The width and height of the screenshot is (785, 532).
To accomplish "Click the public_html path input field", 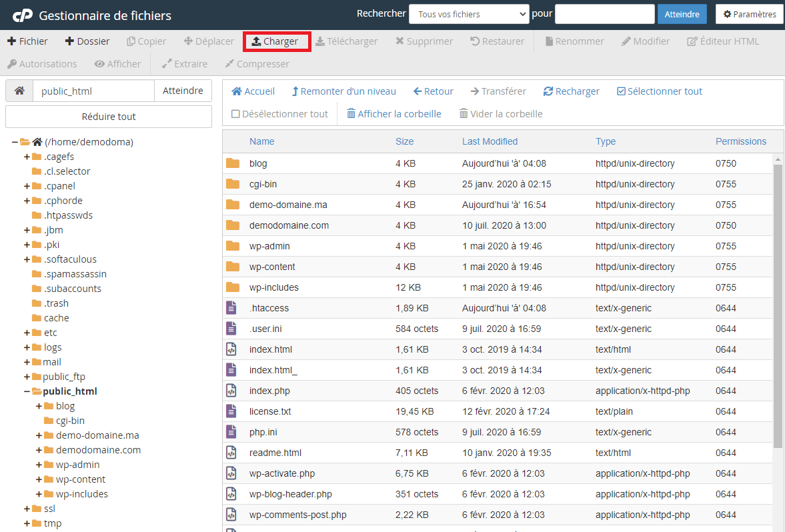I will (93, 91).
